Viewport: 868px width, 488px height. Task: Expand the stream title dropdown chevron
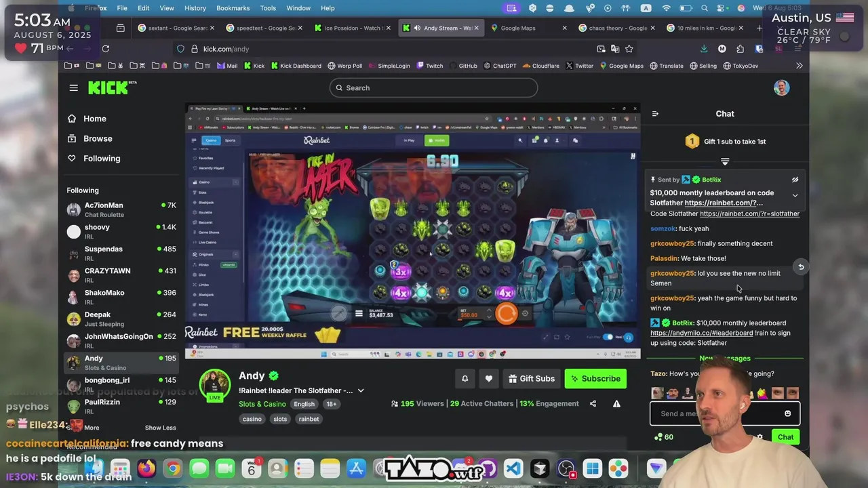(x=361, y=390)
